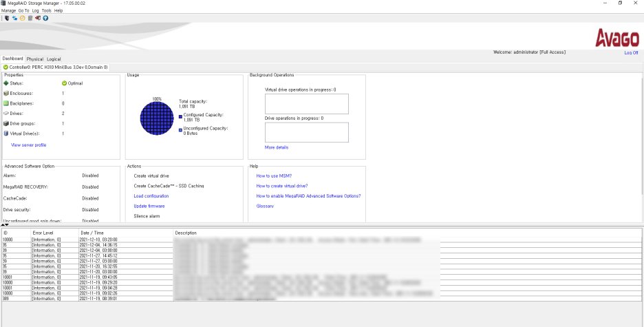This screenshot has height=327, width=644.
Task: Click Disabled value next to MegaRAID RECOVERY
Action: (x=90, y=187)
